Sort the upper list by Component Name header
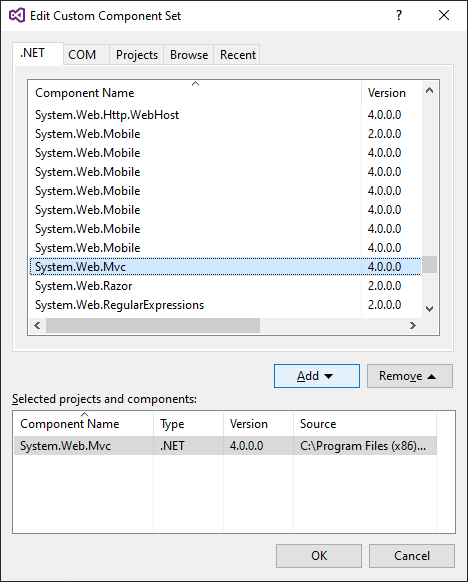The height and width of the screenshot is (582, 468). (x=195, y=93)
